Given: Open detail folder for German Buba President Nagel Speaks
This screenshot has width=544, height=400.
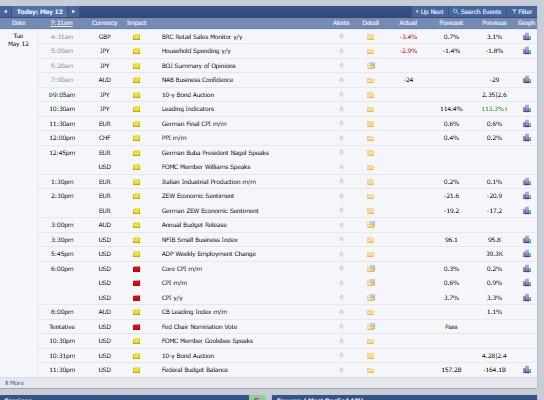Looking at the screenshot, I should click(x=370, y=153).
